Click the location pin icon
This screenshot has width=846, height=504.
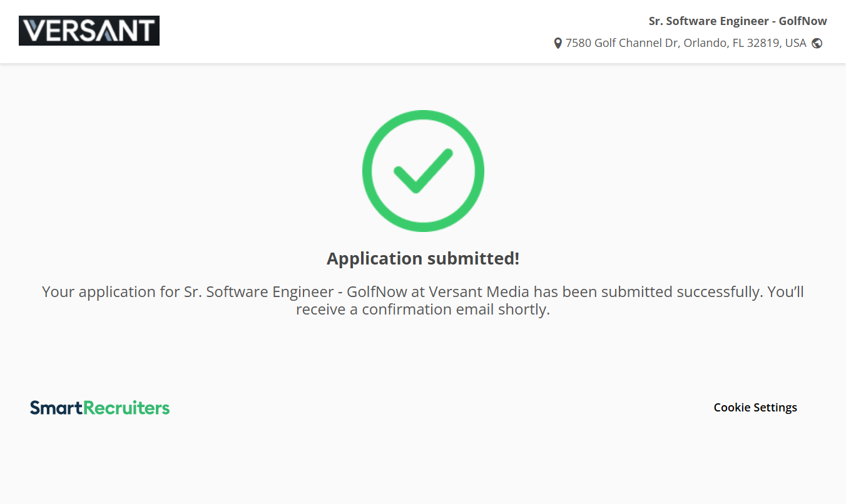click(558, 44)
